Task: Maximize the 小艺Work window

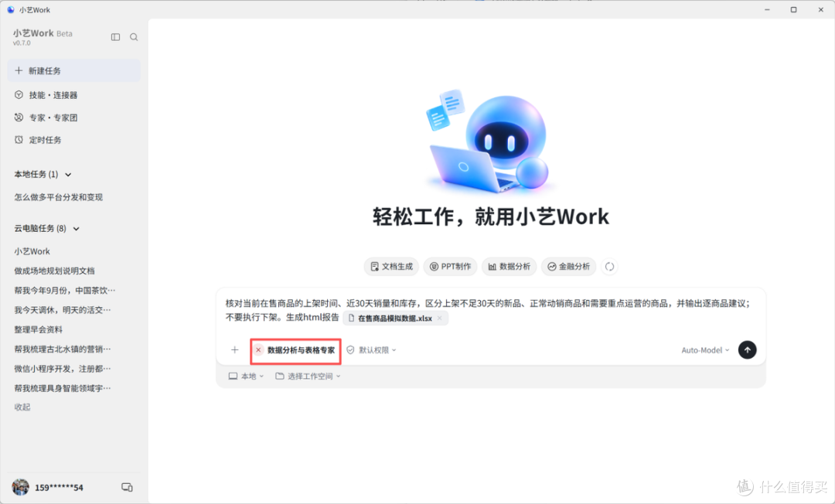Action: pyautogui.click(x=793, y=9)
